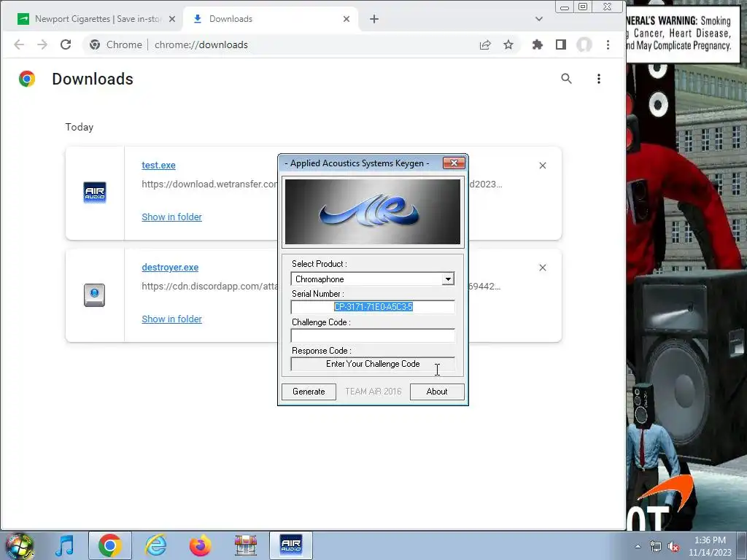Share this page via address bar icon
Image resolution: width=747 pixels, height=560 pixels.
485,44
